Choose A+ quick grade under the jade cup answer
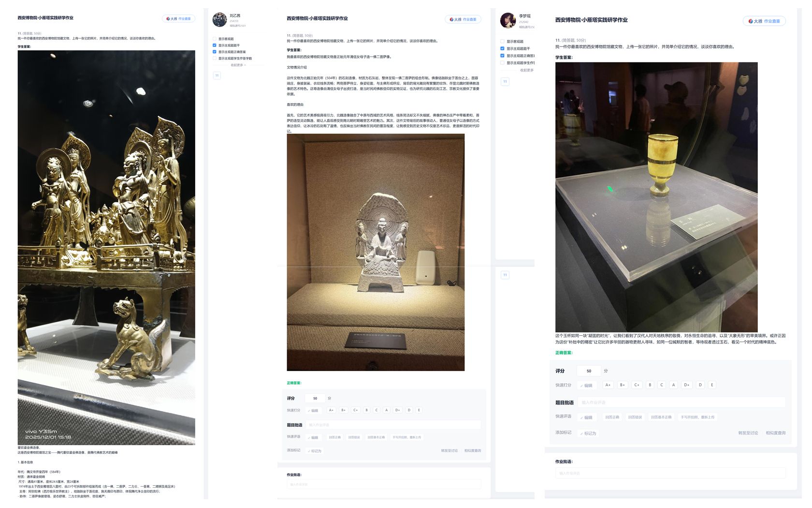Viewport: 812px width, 508px height. point(608,385)
